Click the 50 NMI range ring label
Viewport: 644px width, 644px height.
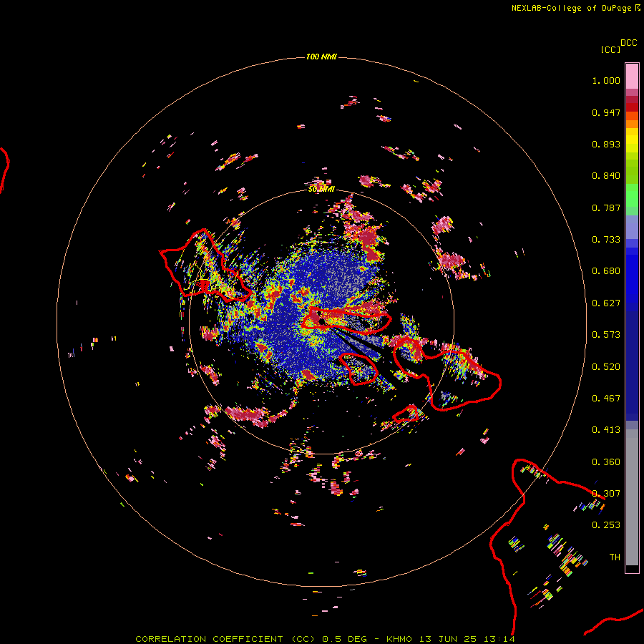click(321, 189)
